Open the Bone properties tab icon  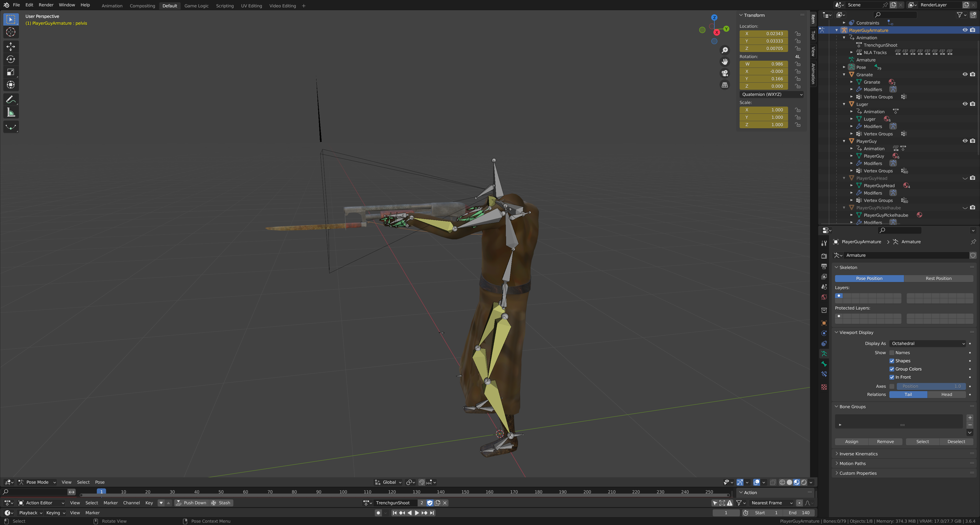point(824,364)
